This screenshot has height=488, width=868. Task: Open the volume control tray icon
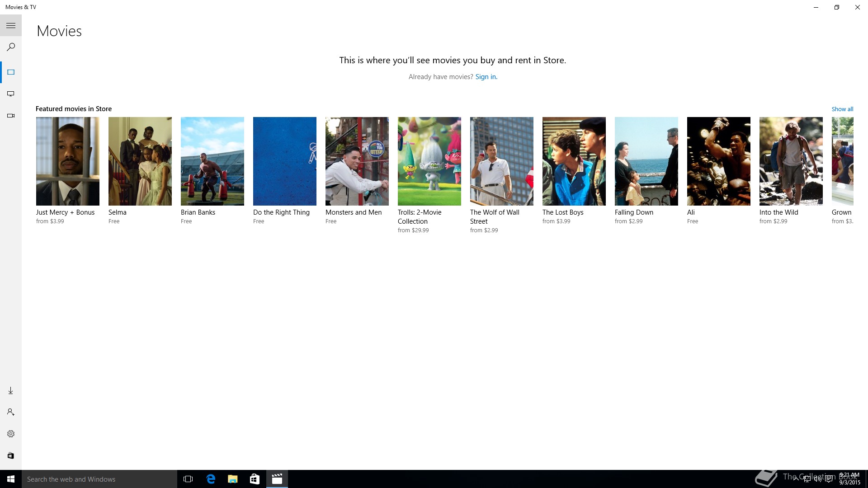[818, 479]
